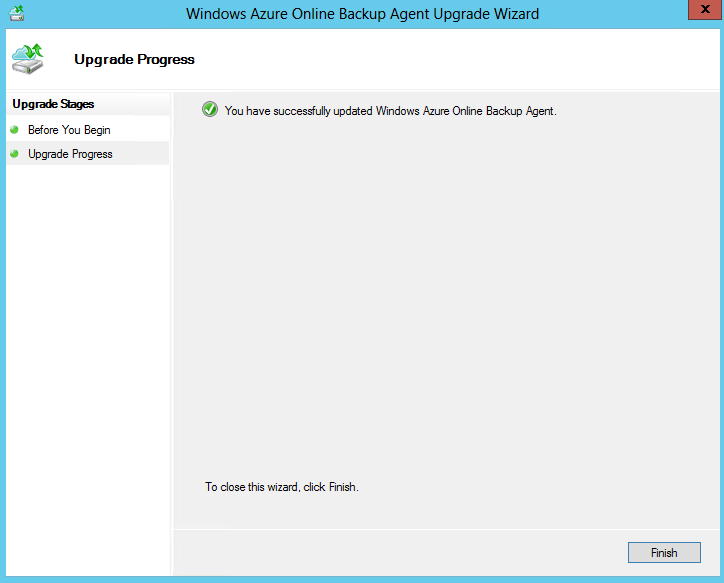The width and height of the screenshot is (724, 583).
Task: Click the 'To close this wizard' instruction text
Action: (281, 487)
